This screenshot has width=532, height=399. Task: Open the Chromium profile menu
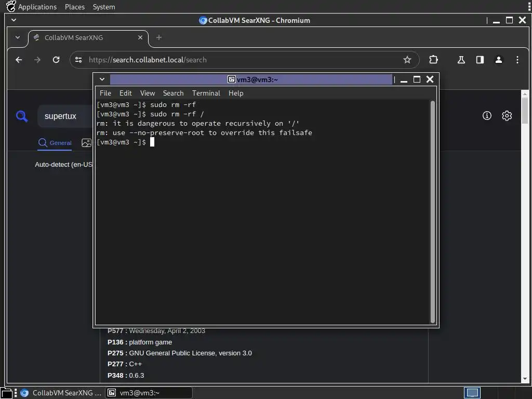pyautogui.click(x=498, y=60)
